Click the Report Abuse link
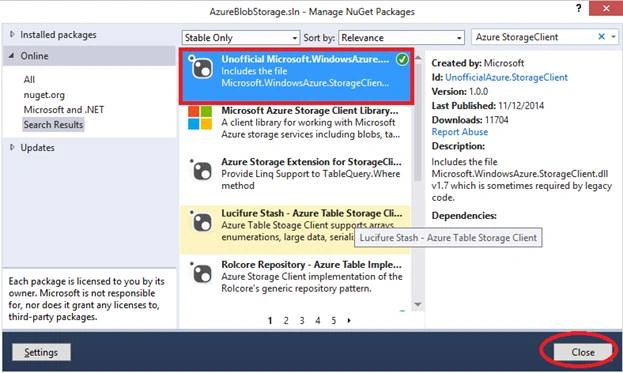 [x=460, y=132]
